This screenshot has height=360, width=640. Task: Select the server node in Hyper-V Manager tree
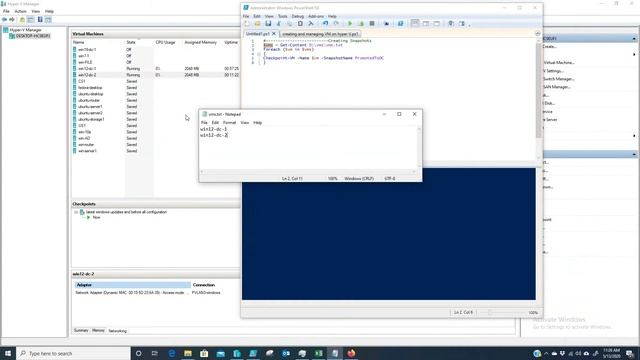click(x=30, y=36)
